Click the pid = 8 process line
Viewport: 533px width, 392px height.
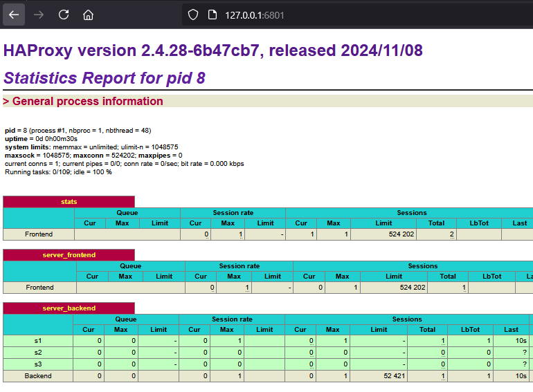(x=78, y=131)
